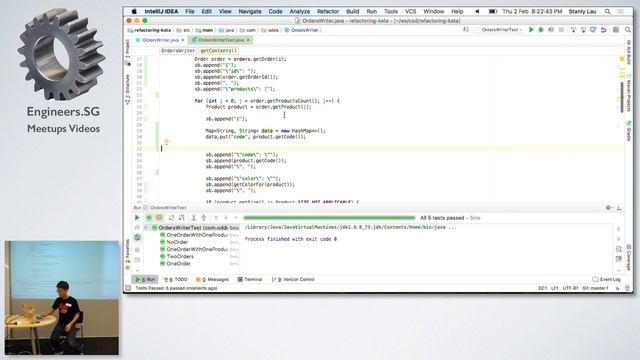
Task: Toggle soft-wrap in the console output
Action: click(x=618, y=249)
